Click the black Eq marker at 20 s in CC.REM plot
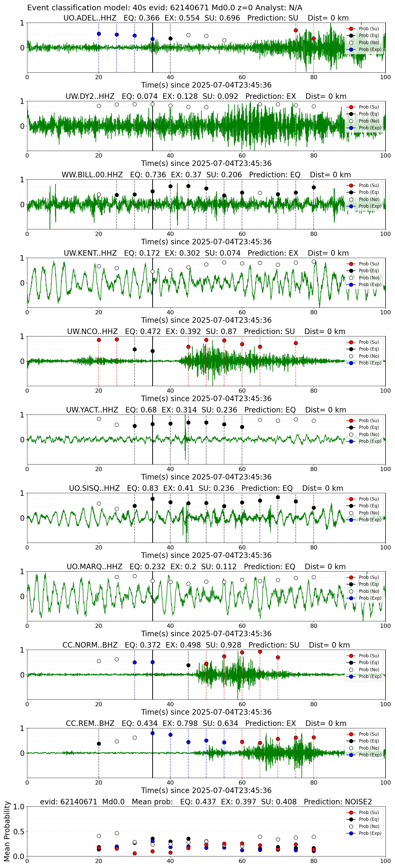 99,744
